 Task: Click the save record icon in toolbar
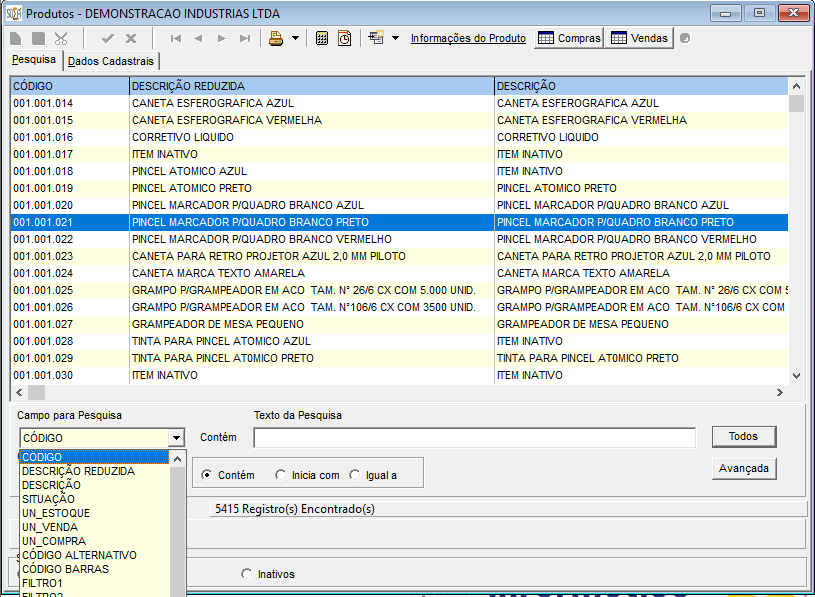38,38
